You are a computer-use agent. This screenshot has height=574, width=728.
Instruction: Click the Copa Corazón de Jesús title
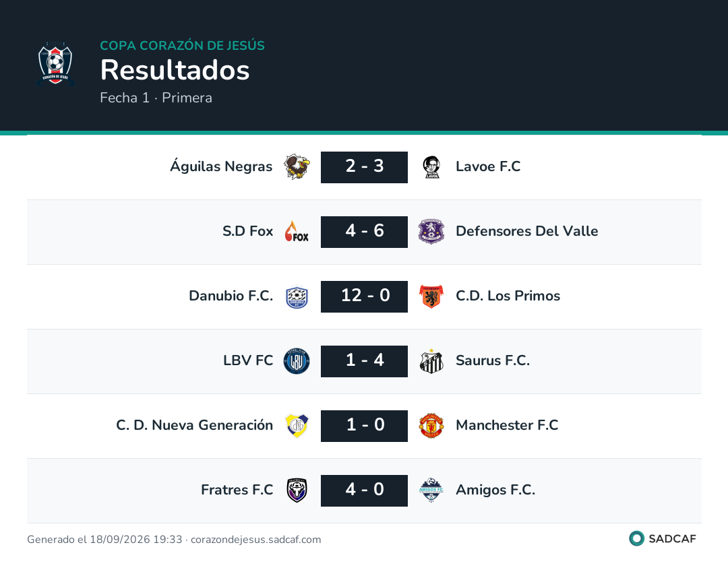coord(183,45)
